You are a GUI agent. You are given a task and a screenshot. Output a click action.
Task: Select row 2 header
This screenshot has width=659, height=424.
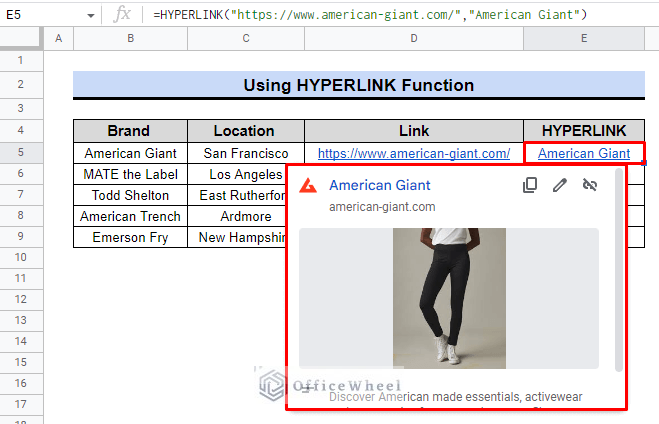tap(21, 84)
